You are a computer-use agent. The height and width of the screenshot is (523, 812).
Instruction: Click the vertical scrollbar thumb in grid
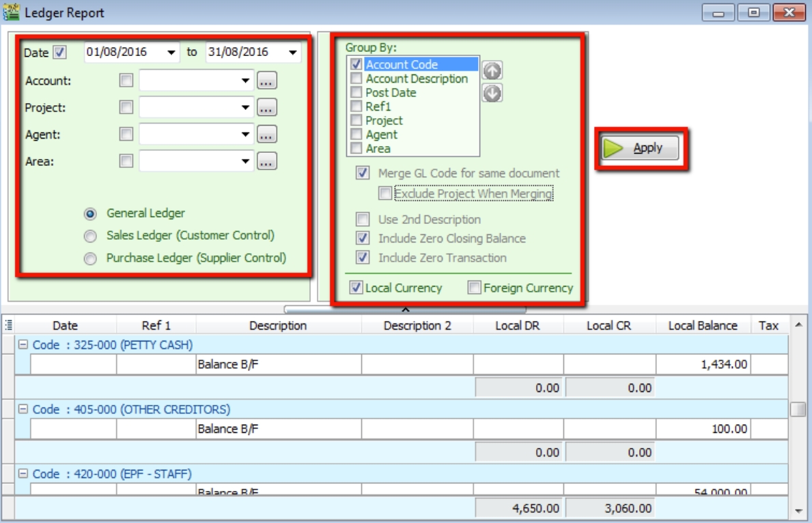[x=797, y=409]
